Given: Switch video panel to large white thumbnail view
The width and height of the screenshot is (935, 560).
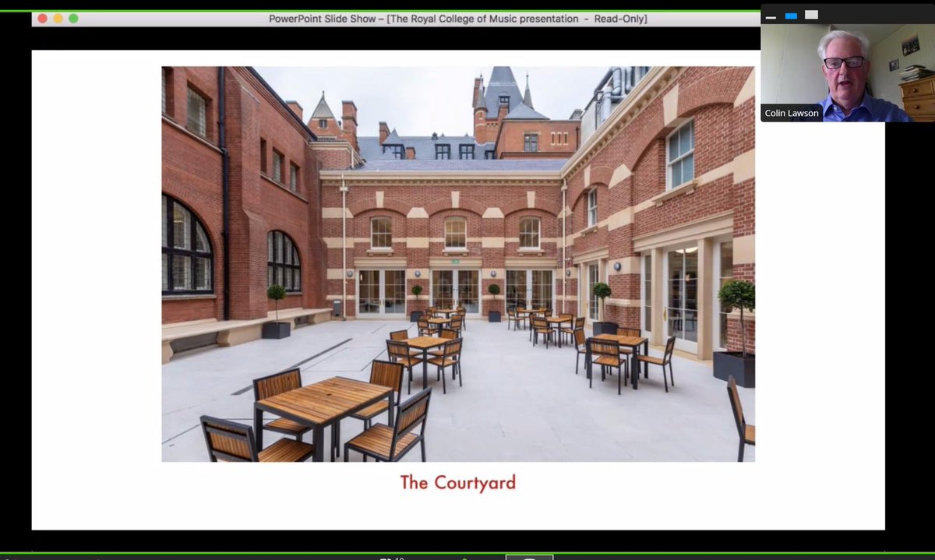Looking at the screenshot, I should 811,15.
